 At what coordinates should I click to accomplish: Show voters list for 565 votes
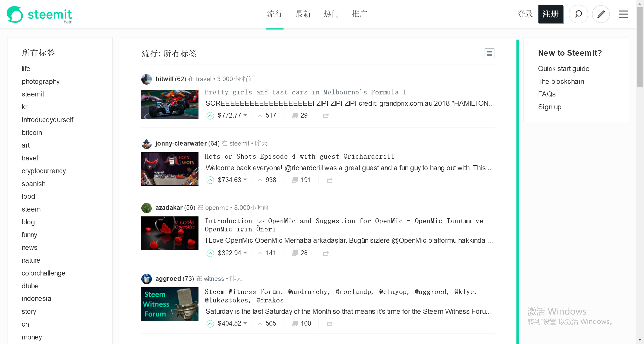pyautogui.click(x=267, y=324)
